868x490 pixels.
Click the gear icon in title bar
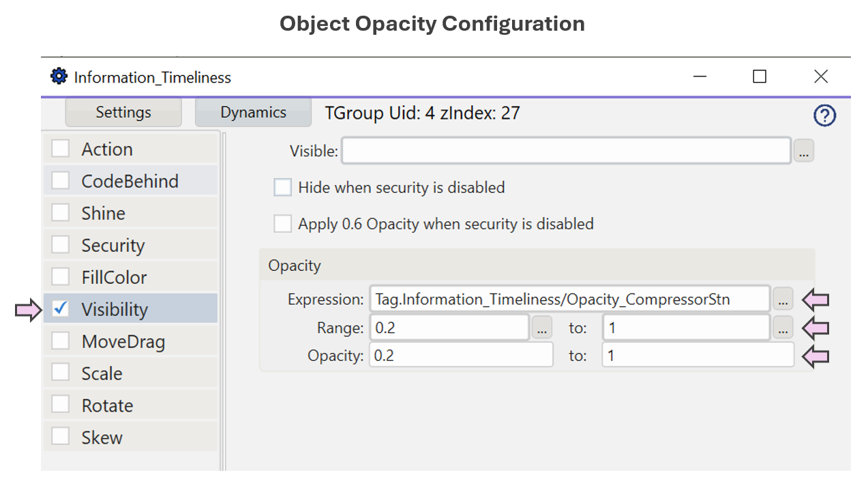59,76
